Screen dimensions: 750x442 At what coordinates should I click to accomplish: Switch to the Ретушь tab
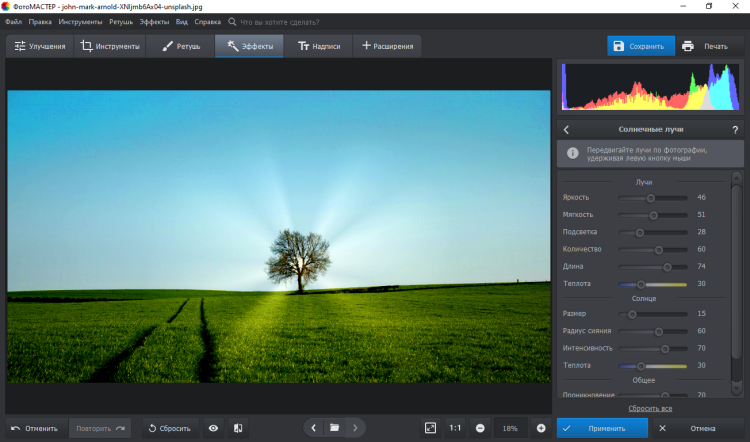(180, 46)
